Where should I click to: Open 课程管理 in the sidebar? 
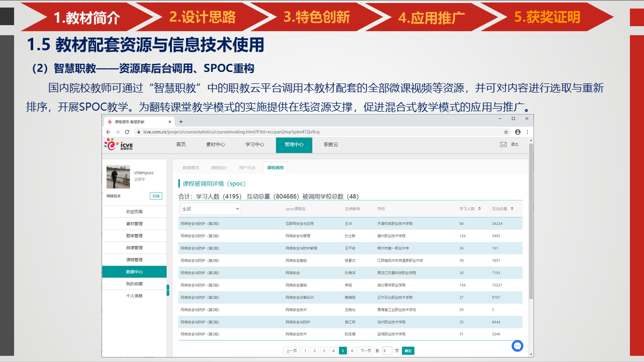[x=134, y=260]
